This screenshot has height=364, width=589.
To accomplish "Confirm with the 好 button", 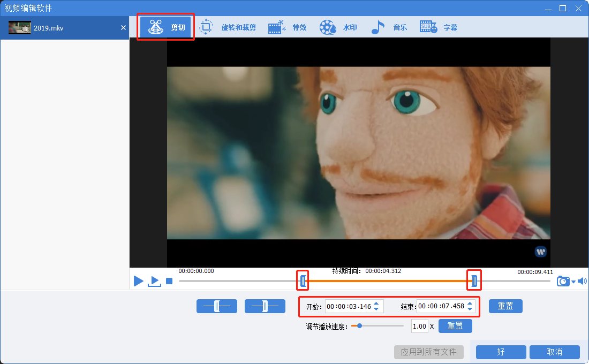I will [x=501, y=352].
